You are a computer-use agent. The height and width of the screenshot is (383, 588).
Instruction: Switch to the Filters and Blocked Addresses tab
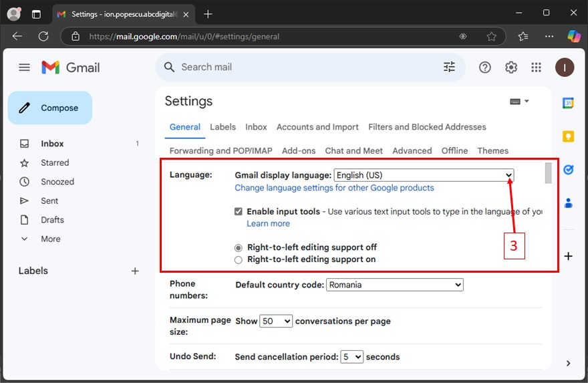pyautogui.click(x=427, y=127)
